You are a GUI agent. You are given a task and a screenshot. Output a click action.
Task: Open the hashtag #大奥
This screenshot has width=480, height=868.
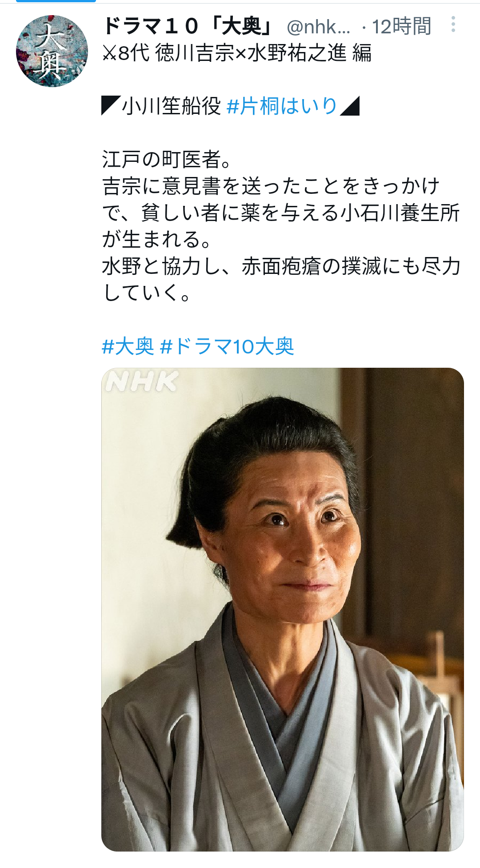128,346
